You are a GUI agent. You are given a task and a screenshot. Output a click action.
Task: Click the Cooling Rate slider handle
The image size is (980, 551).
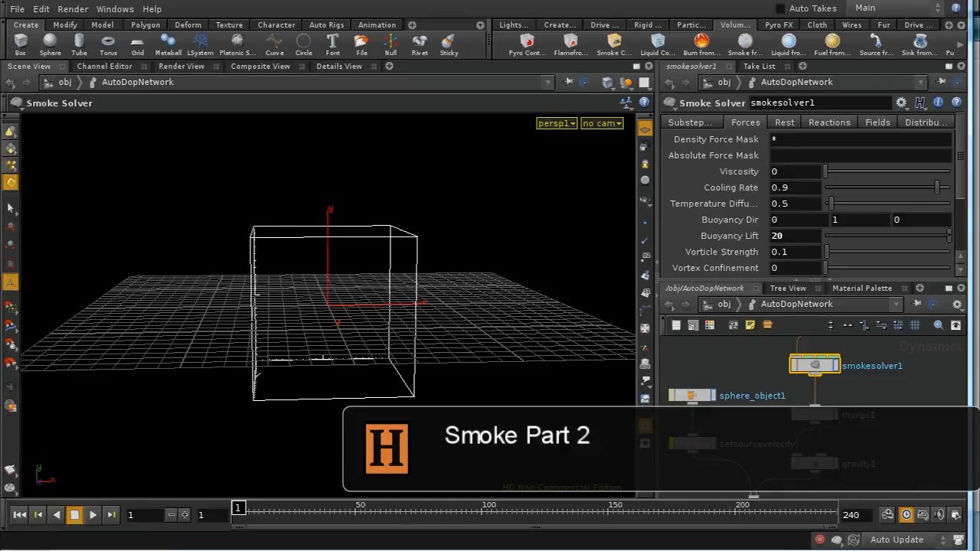939,187
